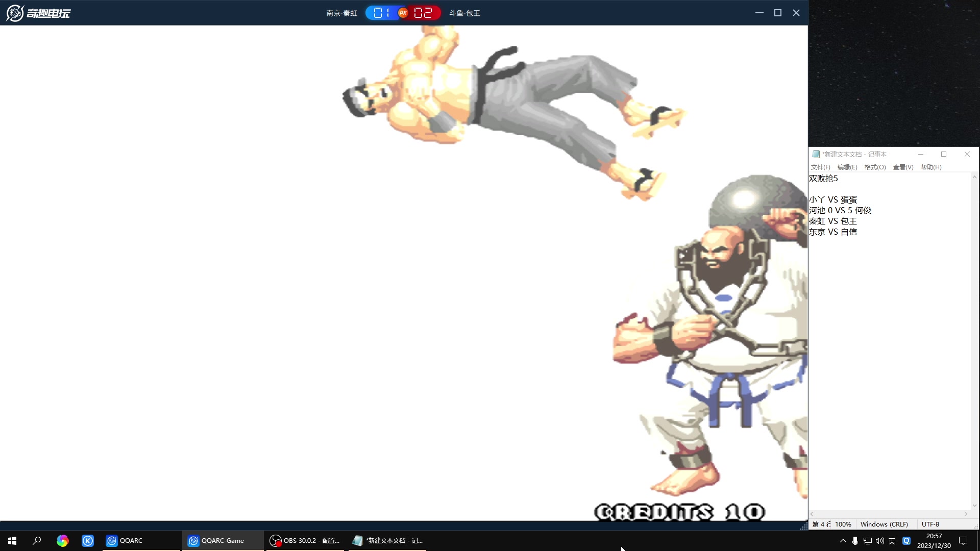Click CREDITS 10 text in game
The image size is (980, 551).
(680, 512)
